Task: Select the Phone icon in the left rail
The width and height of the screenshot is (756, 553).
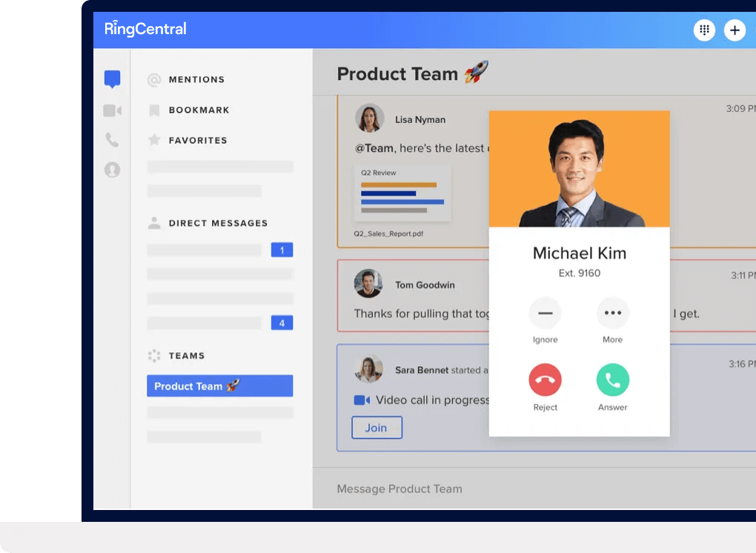Action: (112, 139)
